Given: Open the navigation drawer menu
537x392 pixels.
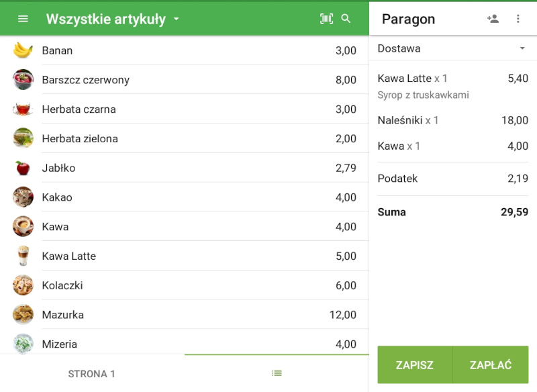Looking at the screenshot, I should pyautogui.click(x=23, y=18).
